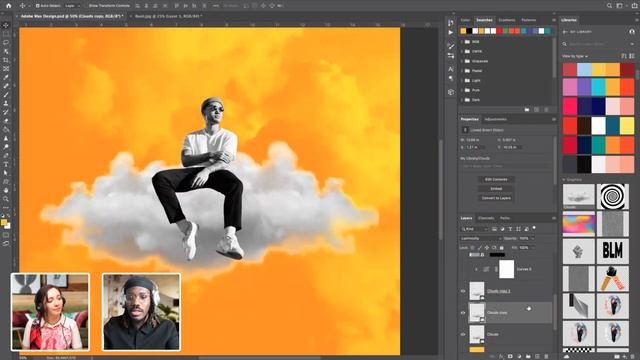Click the Home icon in the options bar
The height and width of the screenshot is (360, 640).
coord(9,6)
